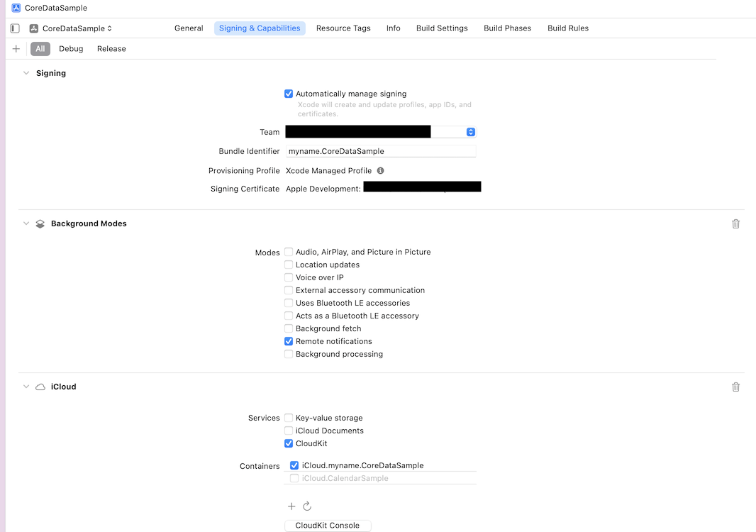This screenshot has height=532, width=756.
Task: Add a new iCloud container
Action: [291, 506]
